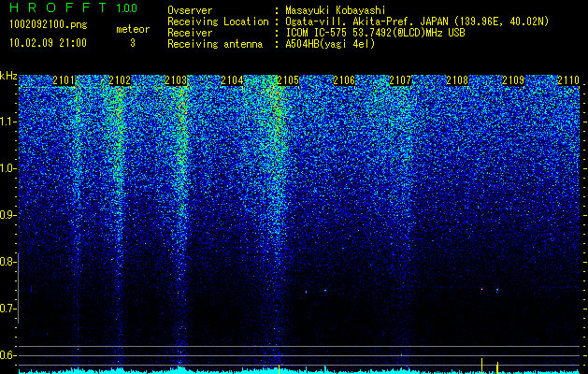The image size is (588, 374).
Task: Click the filename 1002092100.png
Action: (x=49, y=25)
